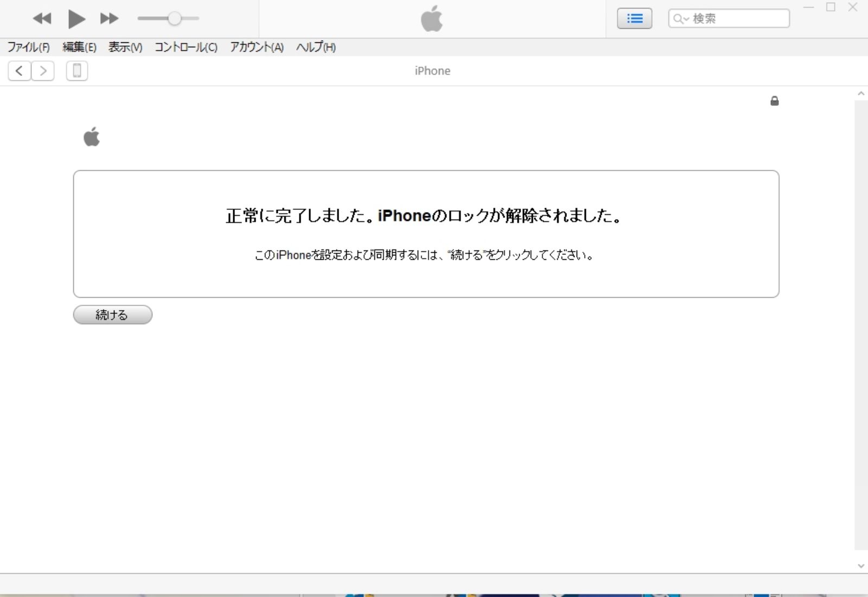The height and width of the screenshot is (597, 868).
Task: Close the iTunes window
Action: [853, 7]
